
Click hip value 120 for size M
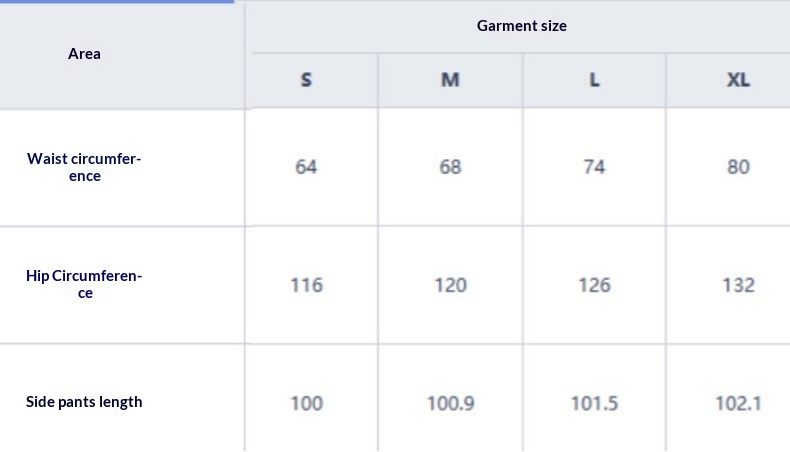(x=450, y=285)
